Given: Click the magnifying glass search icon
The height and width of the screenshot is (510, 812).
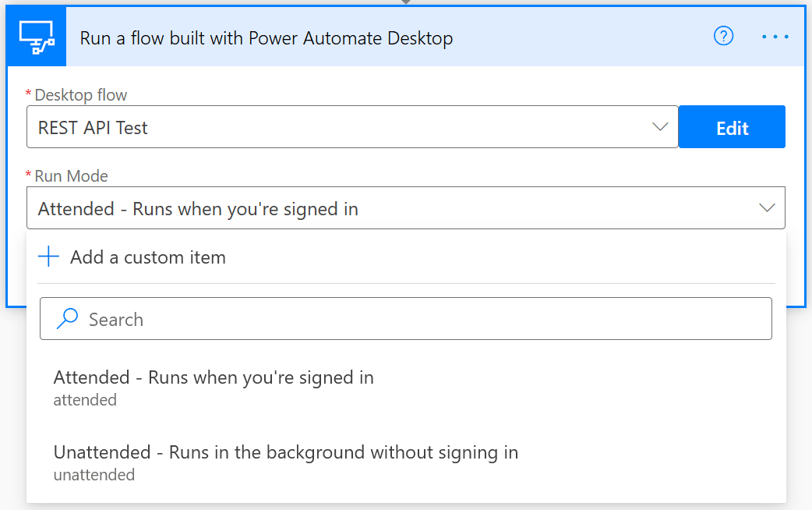Looking at the screenshot, I should click(x=67, y=319).
